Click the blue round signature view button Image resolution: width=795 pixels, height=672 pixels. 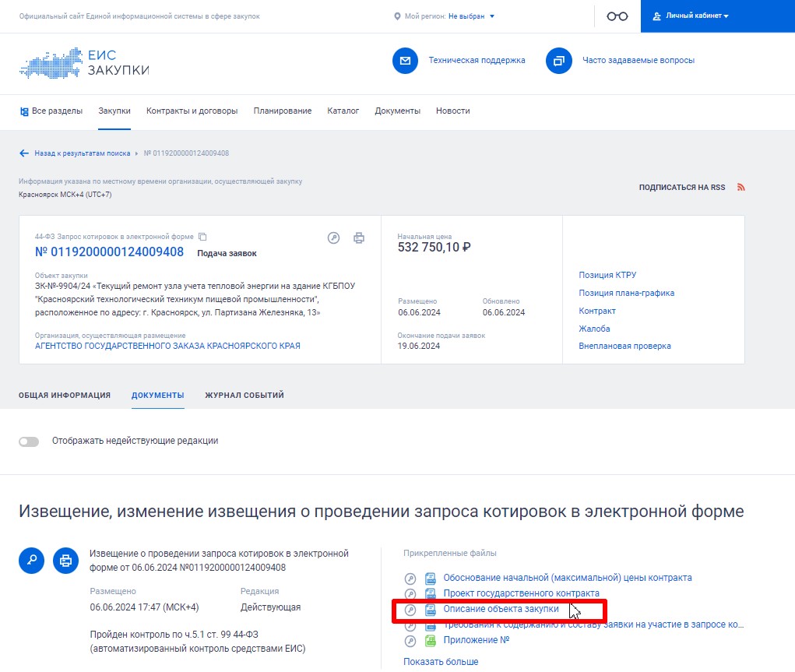click(x=31, y=561)
